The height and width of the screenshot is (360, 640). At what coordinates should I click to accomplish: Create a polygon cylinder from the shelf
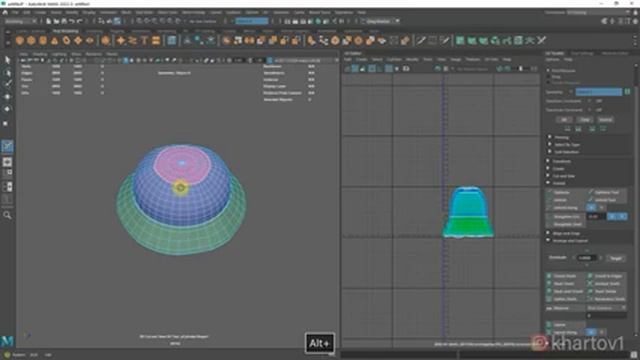coord(43,40)
